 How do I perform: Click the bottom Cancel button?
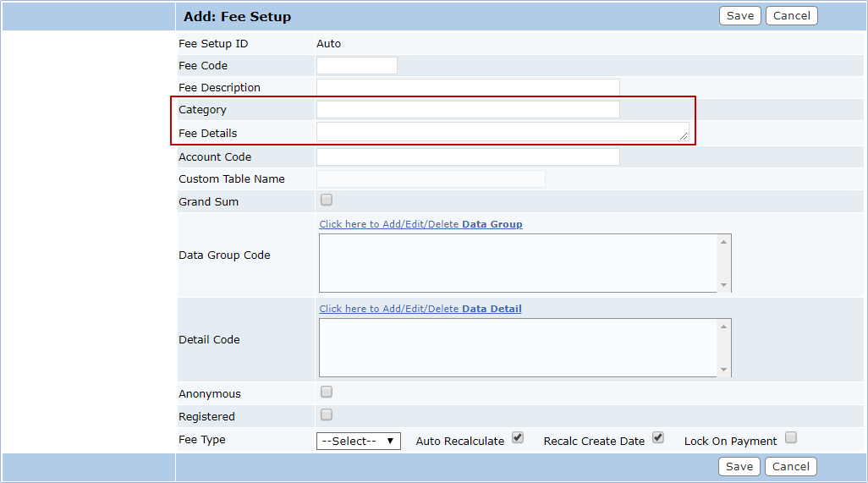click(x=790, y=467)
